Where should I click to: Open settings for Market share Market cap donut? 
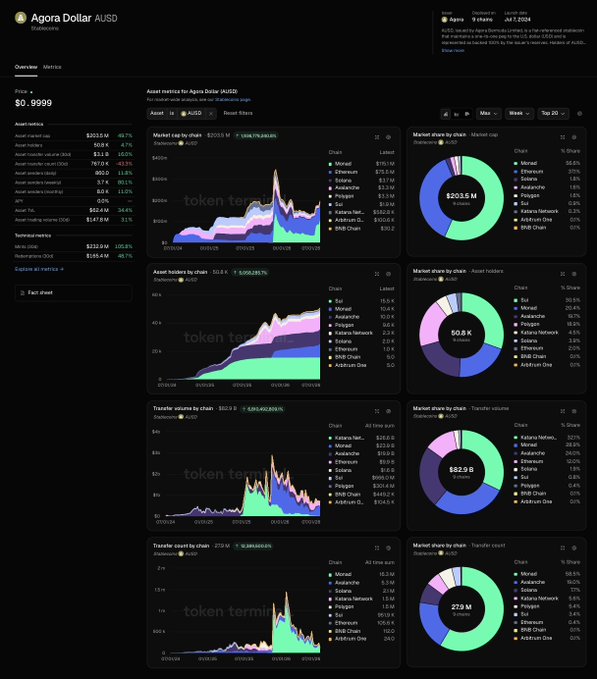pyautogui.click(x=574, y=137)
